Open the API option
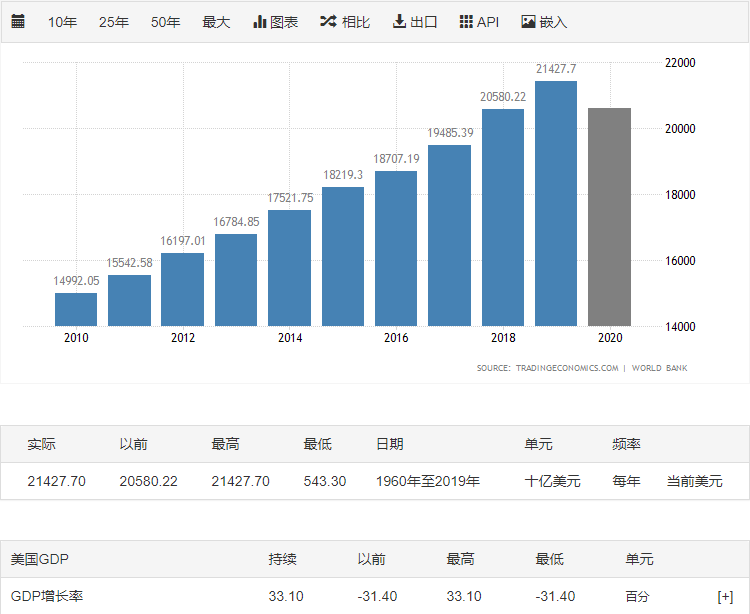Screen dimensions: 750x614 click(479, 22)
